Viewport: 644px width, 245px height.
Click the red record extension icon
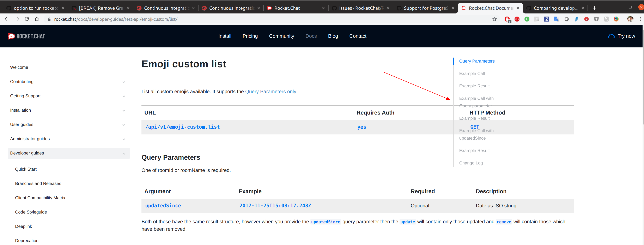click(586, 19)
